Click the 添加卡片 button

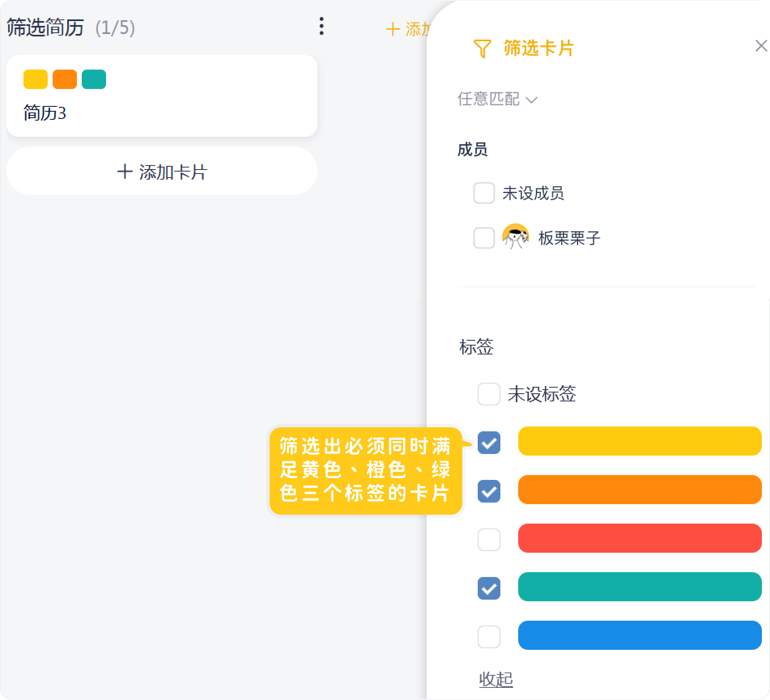tap(162, 172)
